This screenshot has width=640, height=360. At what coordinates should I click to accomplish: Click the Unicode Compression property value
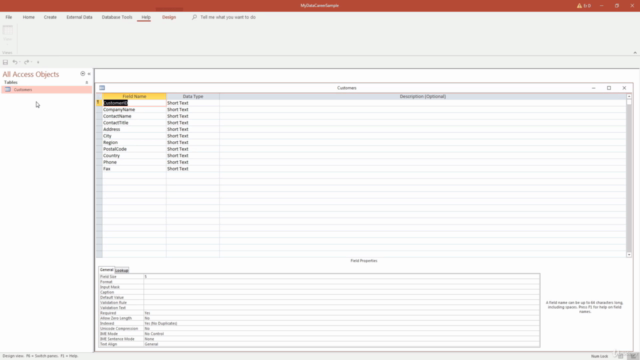pyautogui.click(x=341, y=329)
